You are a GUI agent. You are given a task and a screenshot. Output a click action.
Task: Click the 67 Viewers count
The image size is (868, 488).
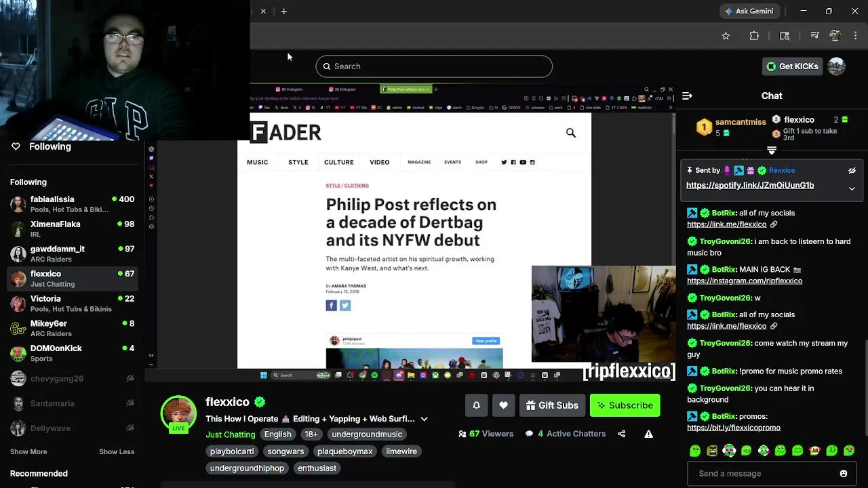486,434
